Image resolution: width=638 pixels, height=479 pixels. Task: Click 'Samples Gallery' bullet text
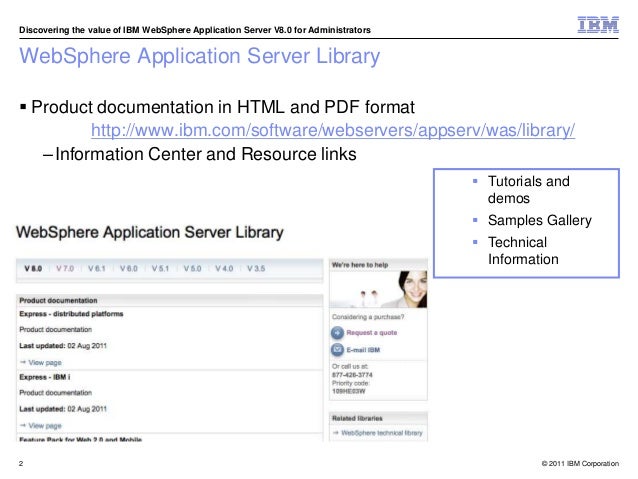(540, 220)
